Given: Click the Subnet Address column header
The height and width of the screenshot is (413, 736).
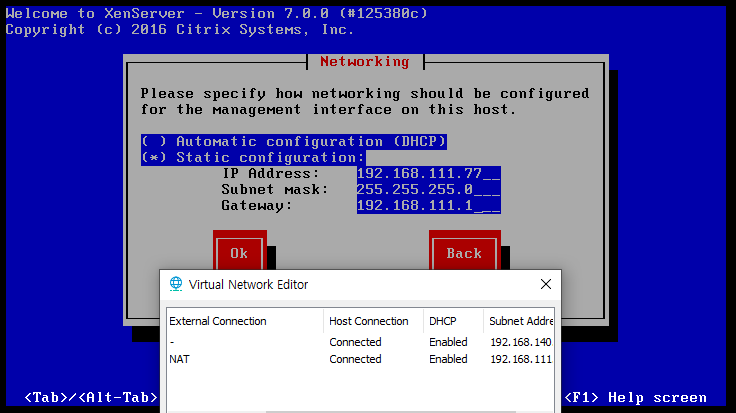Looking at the screenshot, I should coord(519,321).
